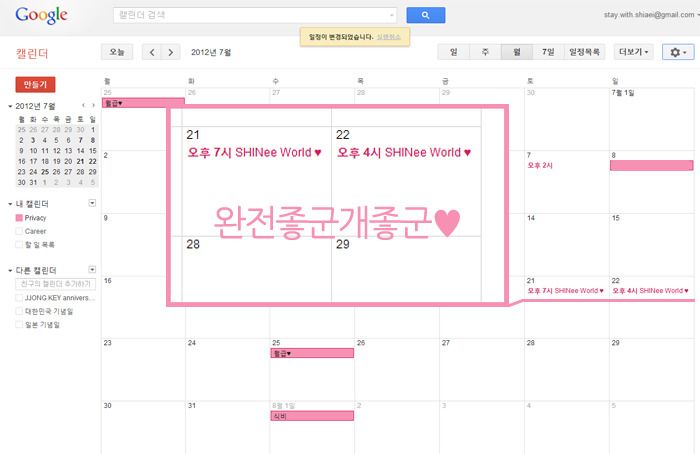The image size is (700, 454).
Task: Select date 21 in the mini calendar
Action: (80, 161)
